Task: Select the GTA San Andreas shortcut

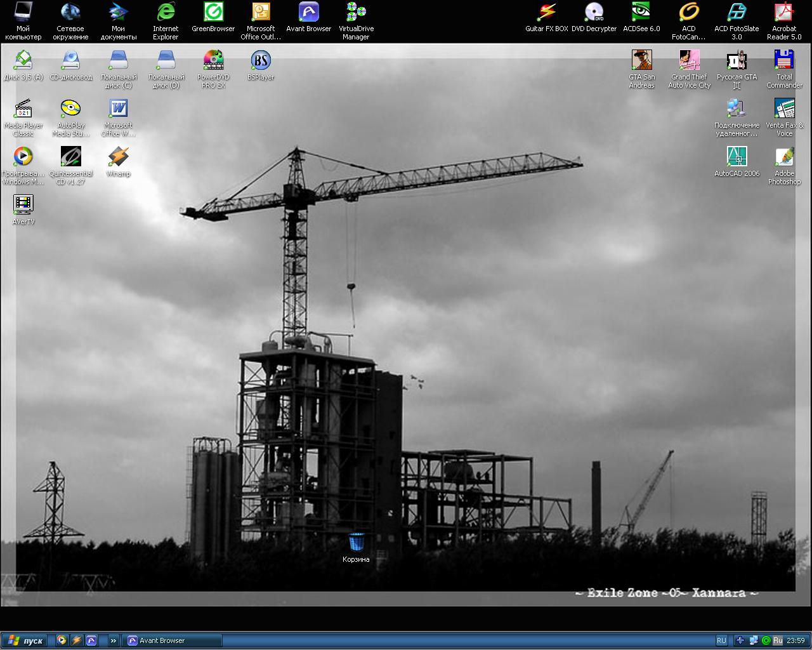Action: tap(641, 61)
